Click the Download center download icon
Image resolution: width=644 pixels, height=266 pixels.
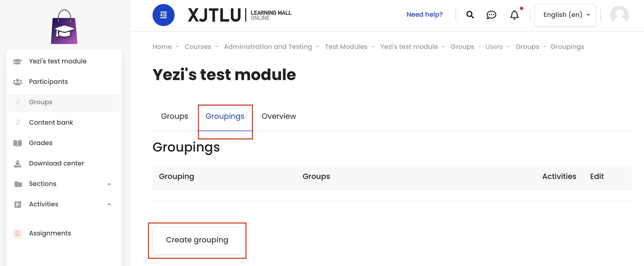coord(17,164)
